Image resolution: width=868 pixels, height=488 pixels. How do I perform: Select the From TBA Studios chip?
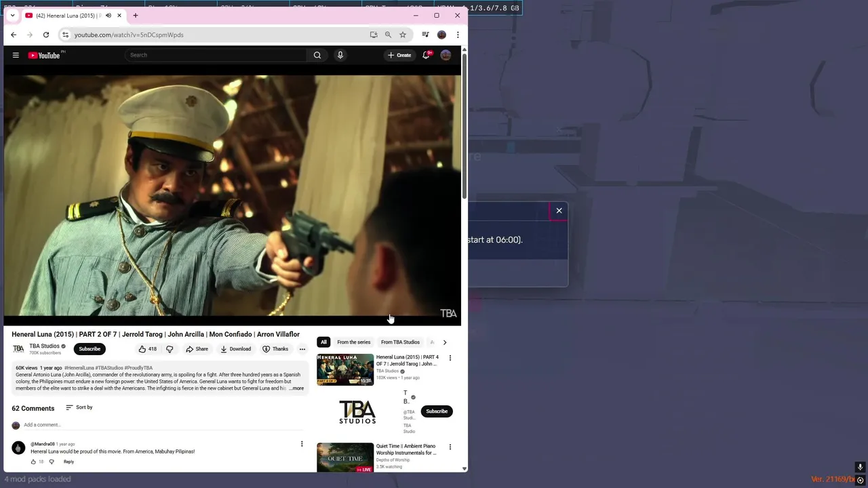click(x=400, y=342)
